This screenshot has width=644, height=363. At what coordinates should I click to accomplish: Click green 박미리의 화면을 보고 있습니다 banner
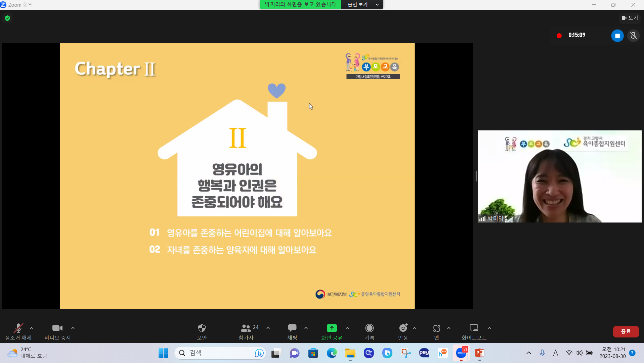pos(300,4)
